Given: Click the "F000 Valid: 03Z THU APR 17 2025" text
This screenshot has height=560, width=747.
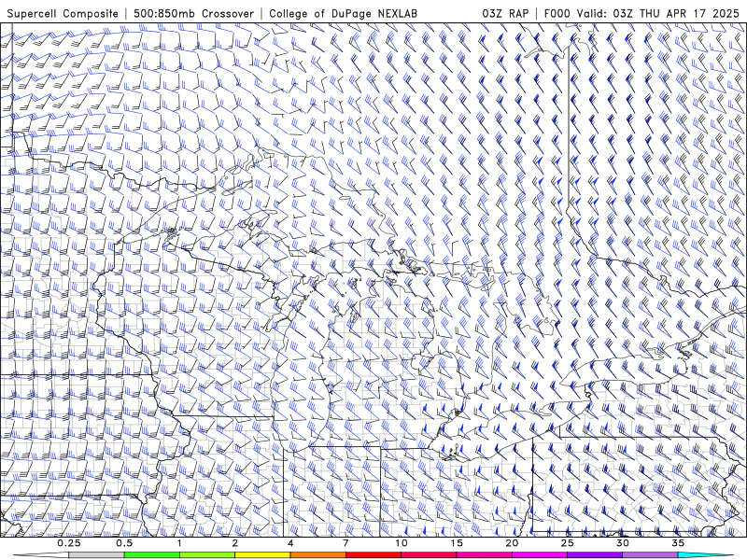Looking at the screenshot, I should 641,13.
